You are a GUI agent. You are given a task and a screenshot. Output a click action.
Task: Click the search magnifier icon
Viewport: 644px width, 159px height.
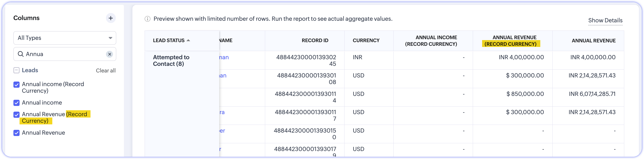click(x=21, y=54)
